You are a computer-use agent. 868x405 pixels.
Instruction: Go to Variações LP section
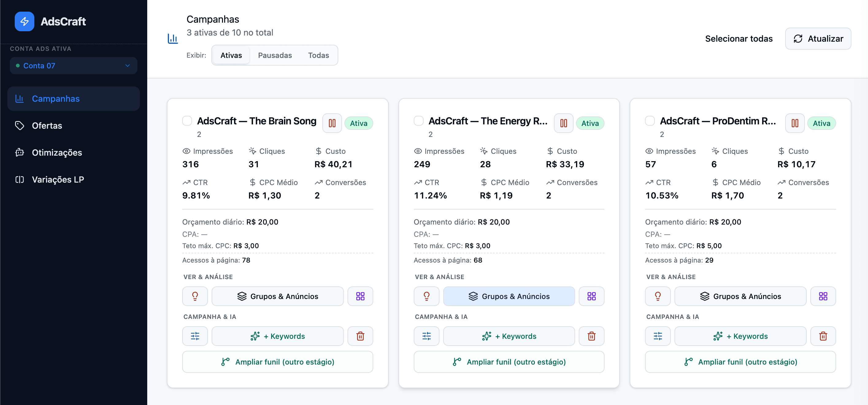coord(58,180)
